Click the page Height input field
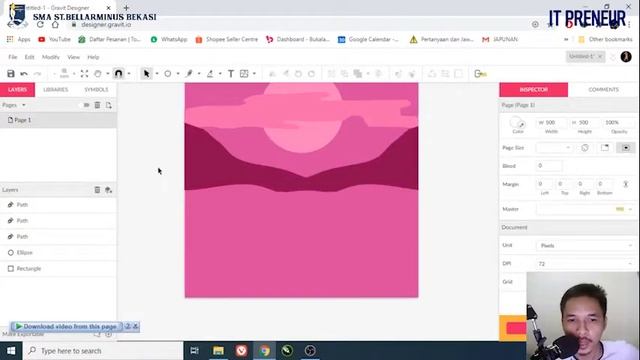Image resolution: width=640 pixels, height=360 pixels. [584, 122]
